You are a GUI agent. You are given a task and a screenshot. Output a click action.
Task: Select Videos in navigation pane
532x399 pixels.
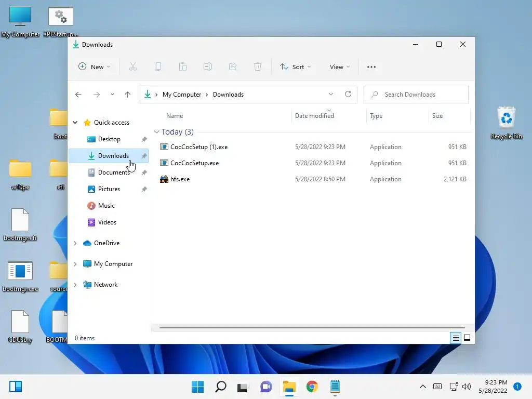point(109,222)
